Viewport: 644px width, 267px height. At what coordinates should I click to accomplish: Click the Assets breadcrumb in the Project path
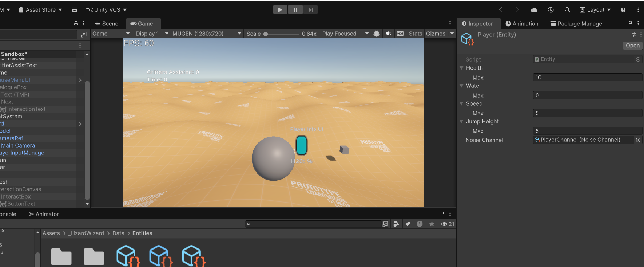coord(51,233)
